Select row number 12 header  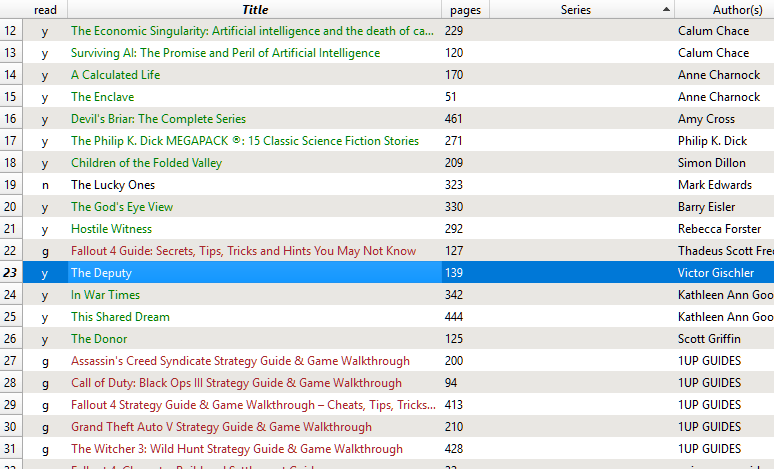pyautogui.click(x=10, y=31)
